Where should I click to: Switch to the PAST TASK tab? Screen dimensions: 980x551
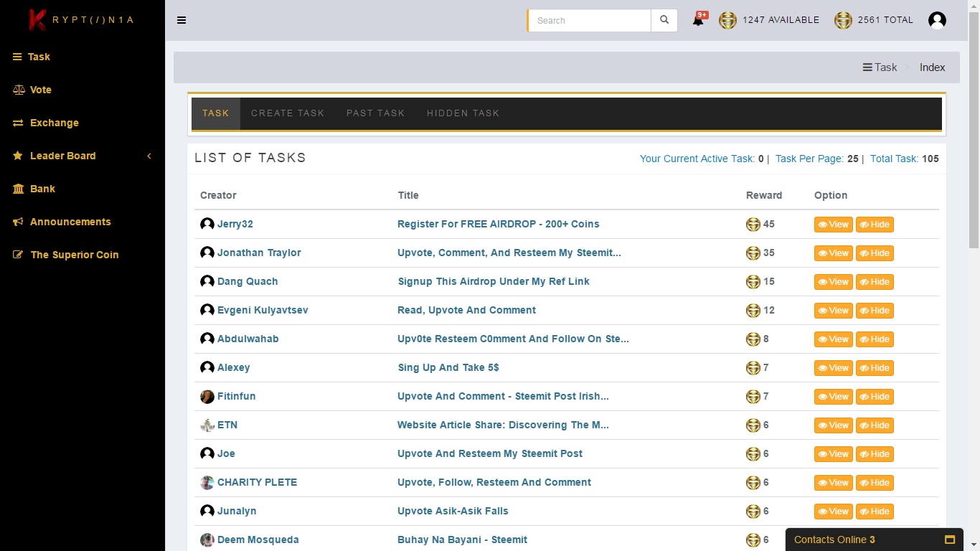[376, 113]
